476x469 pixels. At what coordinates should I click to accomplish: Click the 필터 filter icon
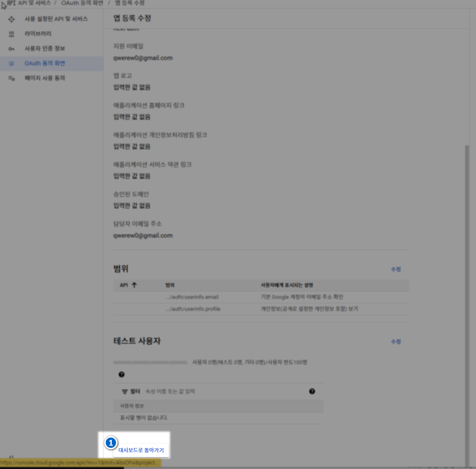pos(124,392)
